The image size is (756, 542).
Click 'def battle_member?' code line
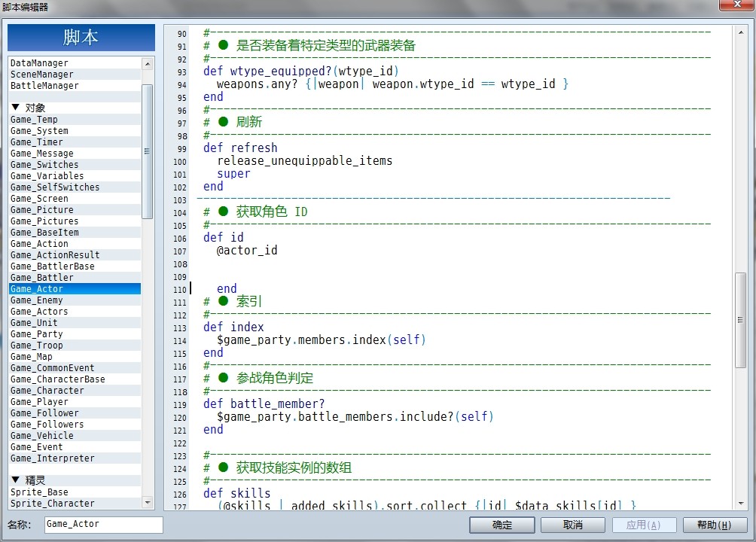(264, 404)
